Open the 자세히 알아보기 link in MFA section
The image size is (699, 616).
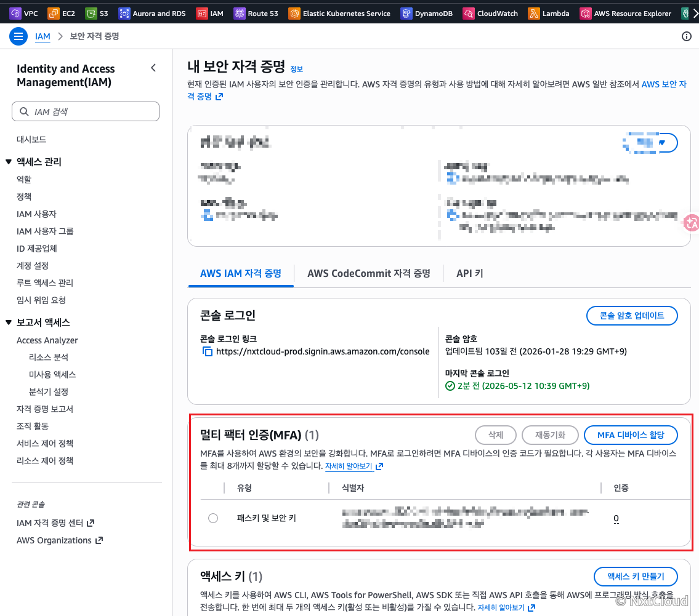[x=354, y=466]
